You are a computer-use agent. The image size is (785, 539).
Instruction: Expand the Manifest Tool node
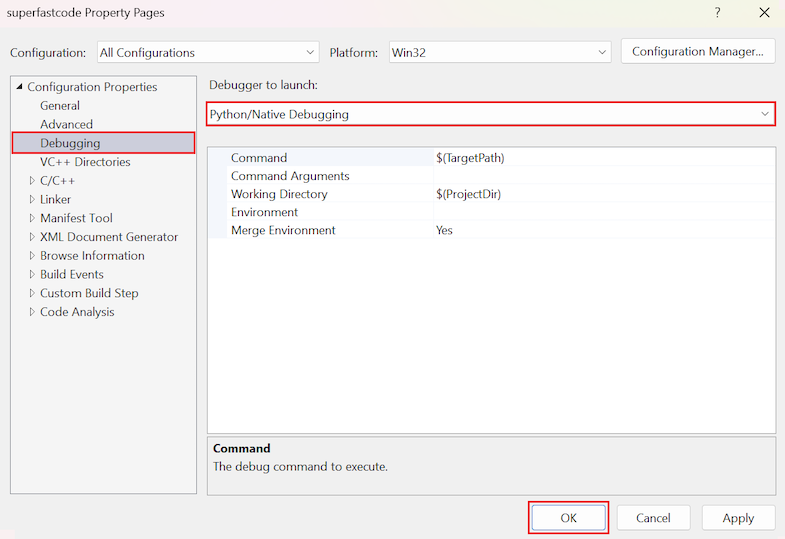[x=32, y=218]
